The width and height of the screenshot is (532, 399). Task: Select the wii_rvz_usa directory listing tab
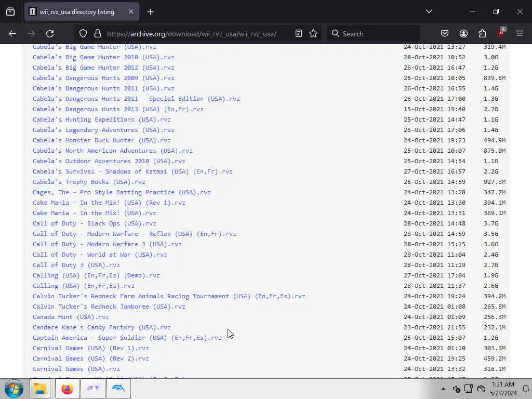click(x=82, y=12)
